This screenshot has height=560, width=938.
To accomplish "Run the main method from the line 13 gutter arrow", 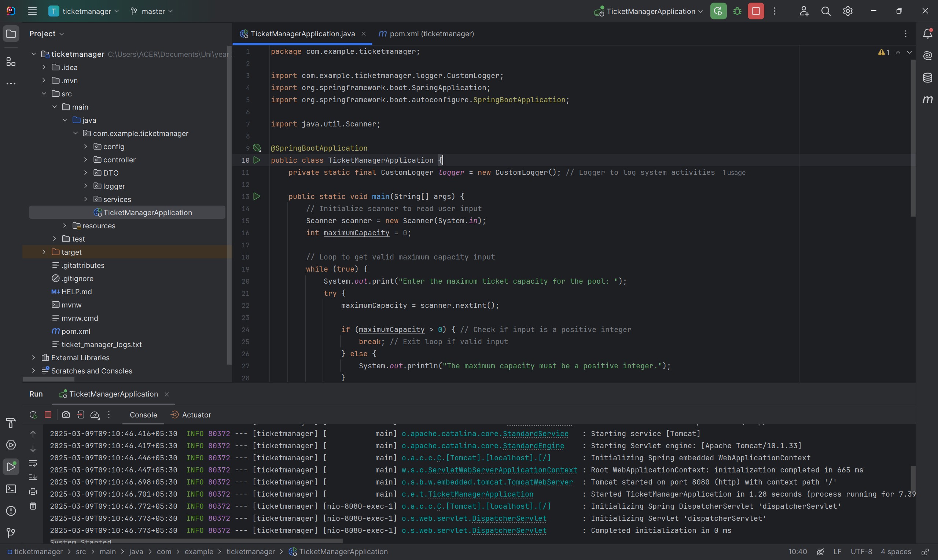I will [257, 196].
